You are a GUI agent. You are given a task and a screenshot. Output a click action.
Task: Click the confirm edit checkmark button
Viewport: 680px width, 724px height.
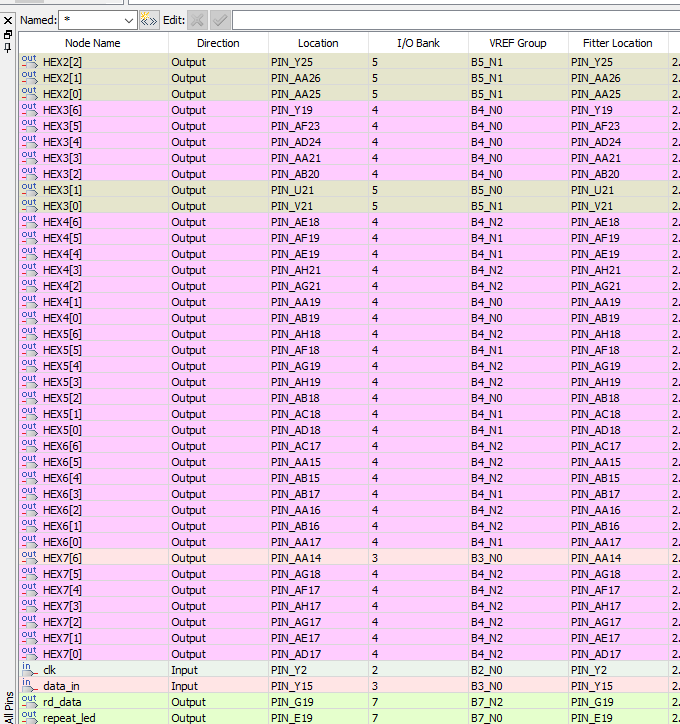click(220, 20)
